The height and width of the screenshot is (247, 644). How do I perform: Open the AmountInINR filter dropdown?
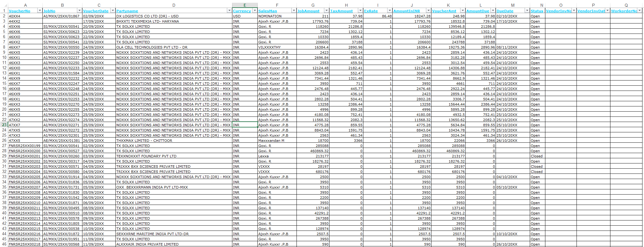[x=428, y=11]
